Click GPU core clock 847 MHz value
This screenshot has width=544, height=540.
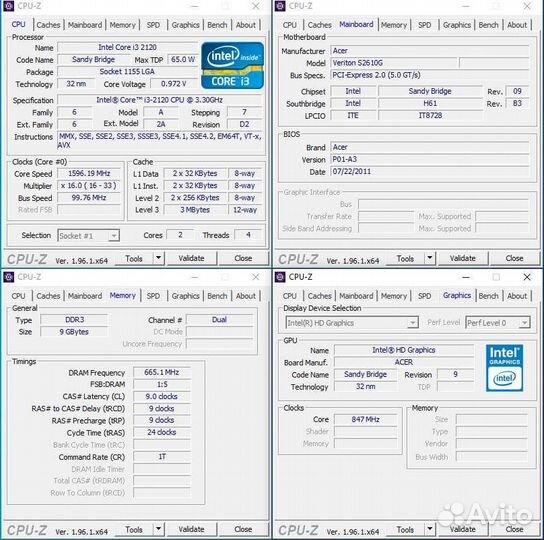366,419
